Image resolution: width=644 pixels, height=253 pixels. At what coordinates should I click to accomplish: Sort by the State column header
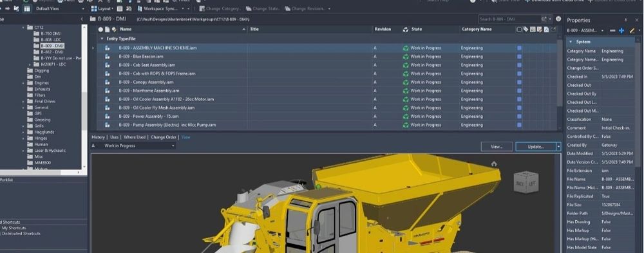(417, 29)
